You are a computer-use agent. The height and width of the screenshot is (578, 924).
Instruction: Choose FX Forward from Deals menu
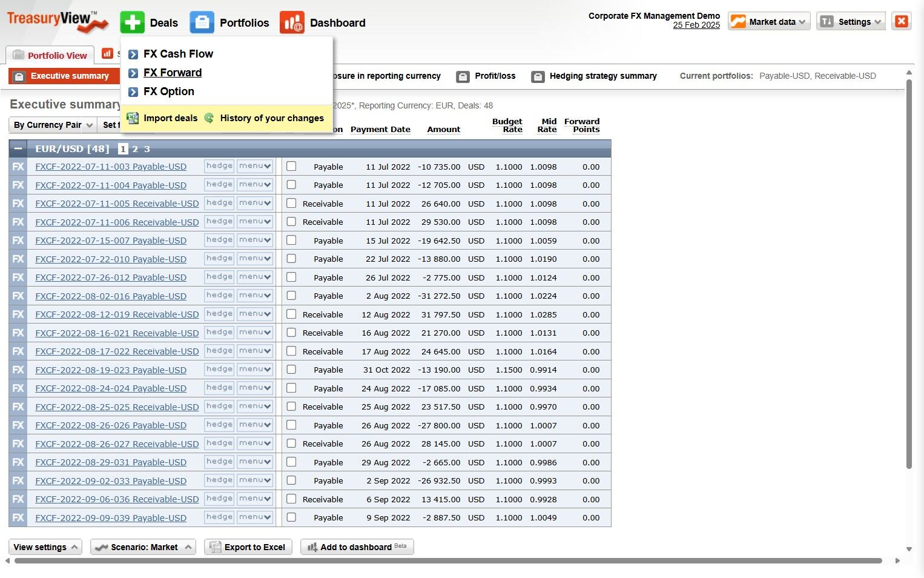[173, 73]
